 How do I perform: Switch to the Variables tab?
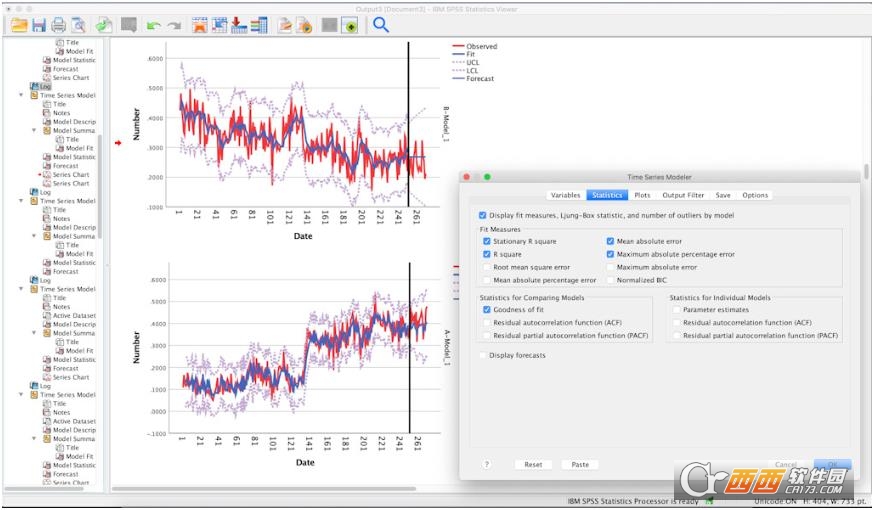[x=566, y=195]
